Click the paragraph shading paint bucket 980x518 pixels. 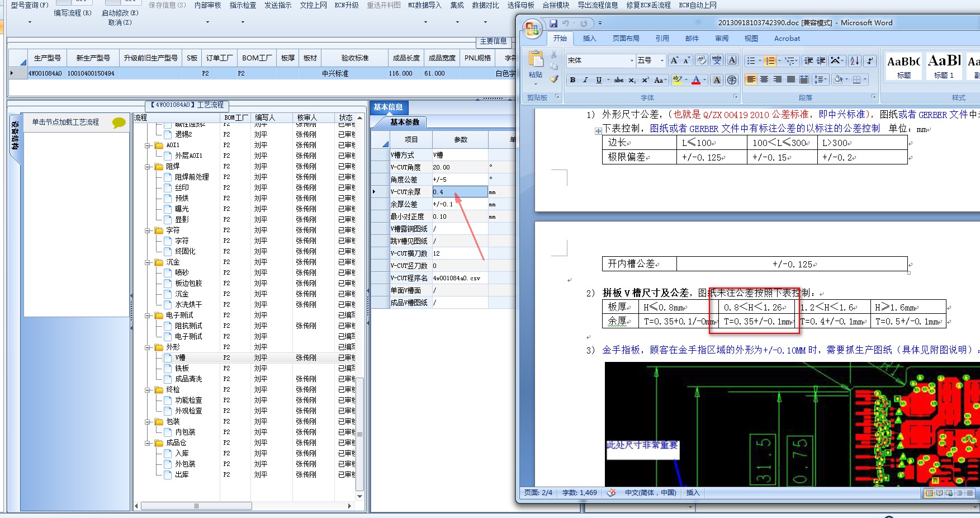[x=837, y=79]
